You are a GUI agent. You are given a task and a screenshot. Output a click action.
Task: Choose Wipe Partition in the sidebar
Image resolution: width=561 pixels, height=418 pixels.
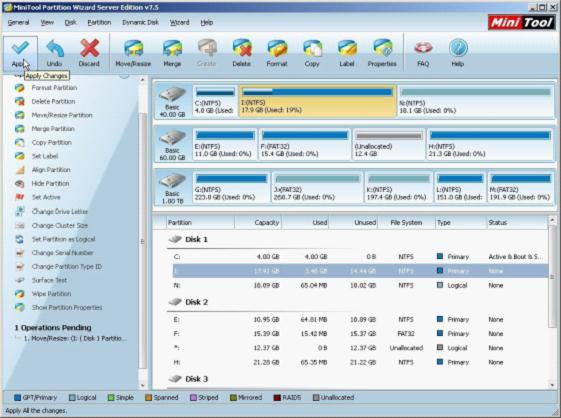[x=51, y=294]
